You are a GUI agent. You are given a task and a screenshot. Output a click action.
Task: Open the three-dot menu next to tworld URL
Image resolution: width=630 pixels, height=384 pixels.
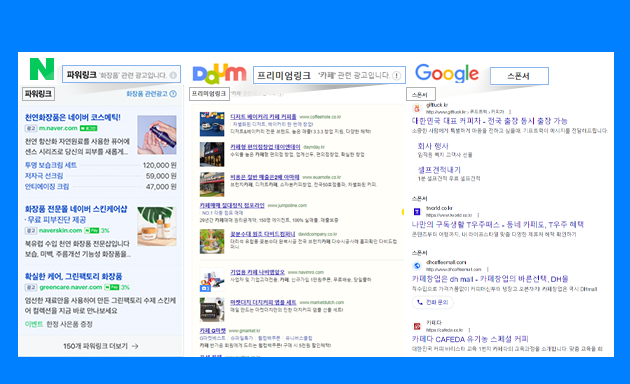pos(478,215)
